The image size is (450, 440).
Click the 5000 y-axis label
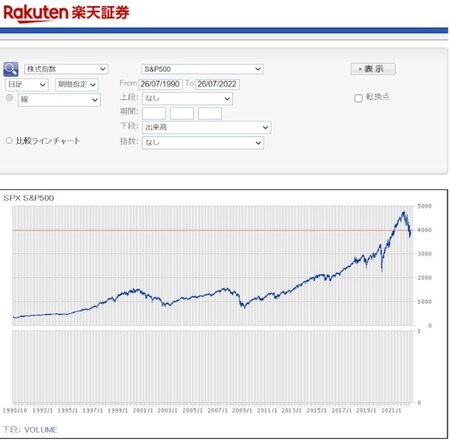click(425, 206)
